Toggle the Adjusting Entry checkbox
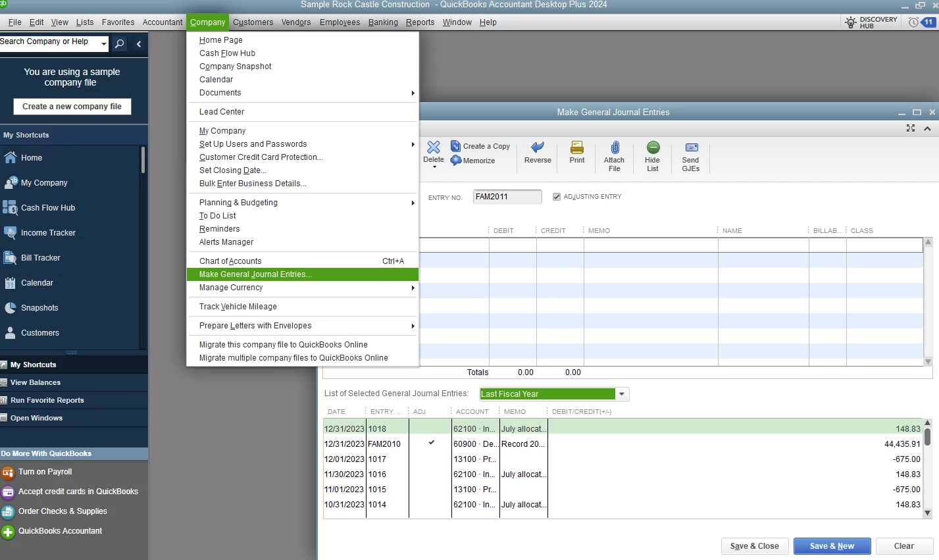 tap(557, 197)
